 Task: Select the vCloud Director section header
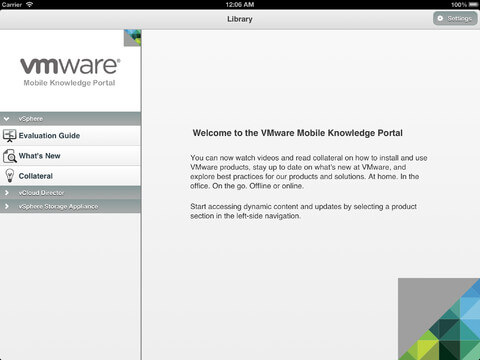(x=70, y=193)
